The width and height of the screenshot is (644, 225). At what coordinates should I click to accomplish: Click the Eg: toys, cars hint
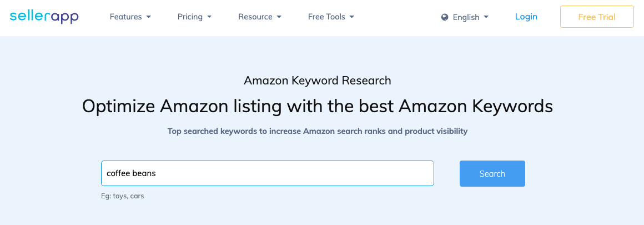122,196
